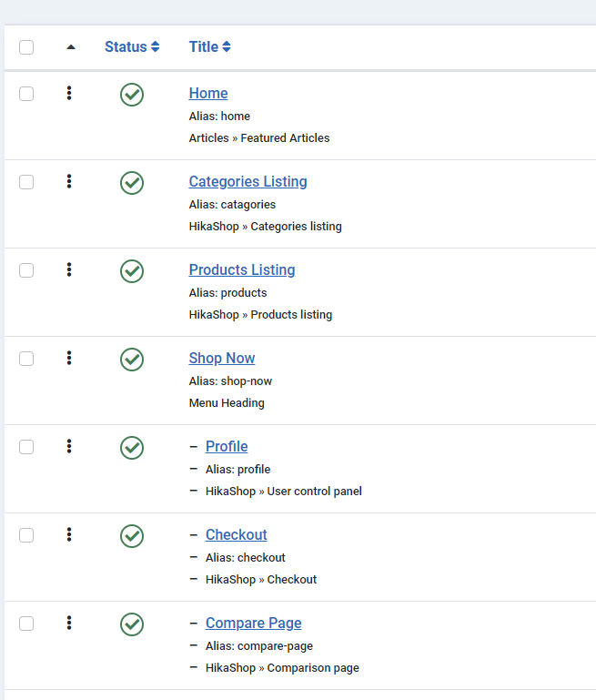Open the Categories Listing menu item

point(247,181)
